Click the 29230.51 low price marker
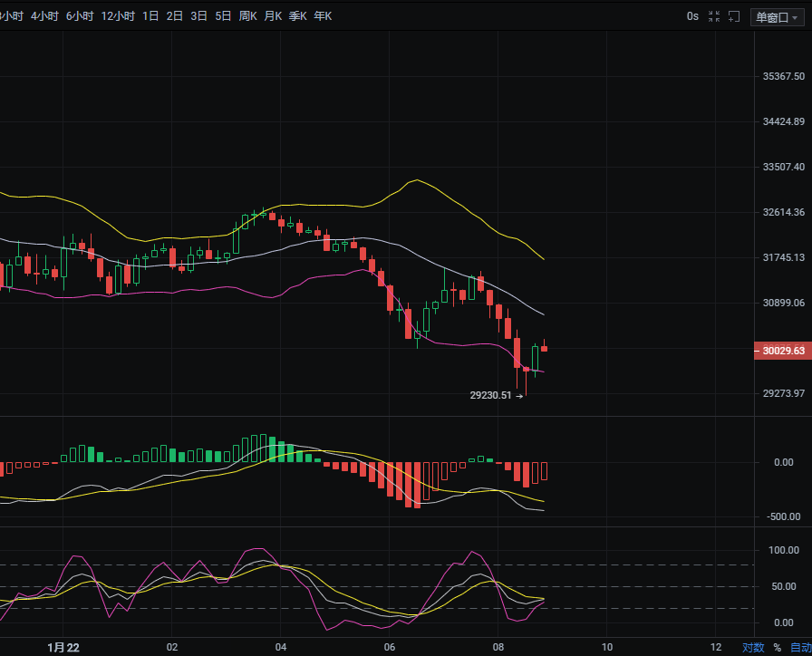The image size is (812, 656). [493, 395]
